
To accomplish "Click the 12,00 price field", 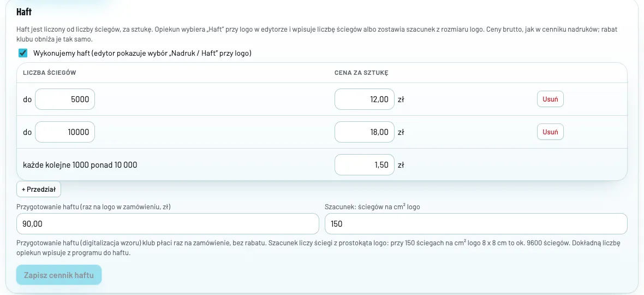I will [x=365, y=99].
